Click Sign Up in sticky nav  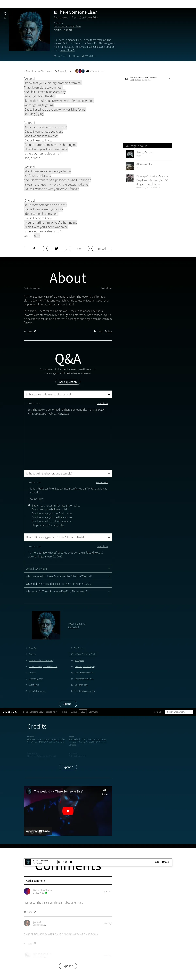point(157,712)
